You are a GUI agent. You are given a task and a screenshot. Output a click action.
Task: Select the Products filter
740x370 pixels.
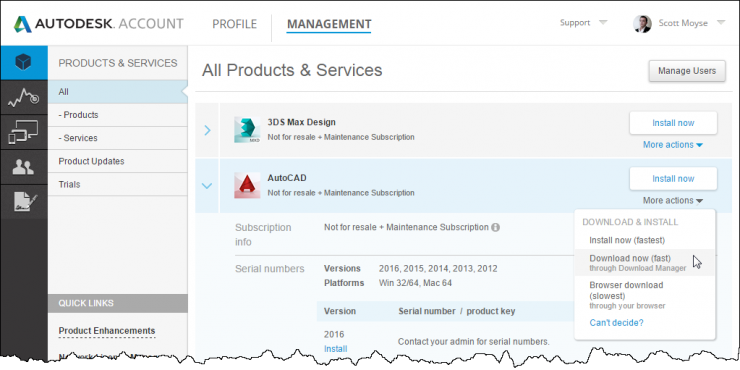pyautogui.click(x=118, y=115)
